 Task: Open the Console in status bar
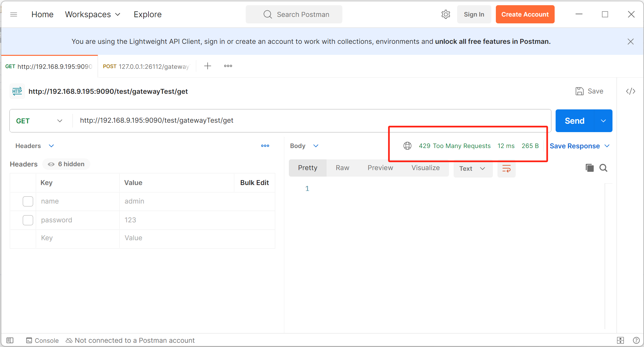(x=43, y=340)
